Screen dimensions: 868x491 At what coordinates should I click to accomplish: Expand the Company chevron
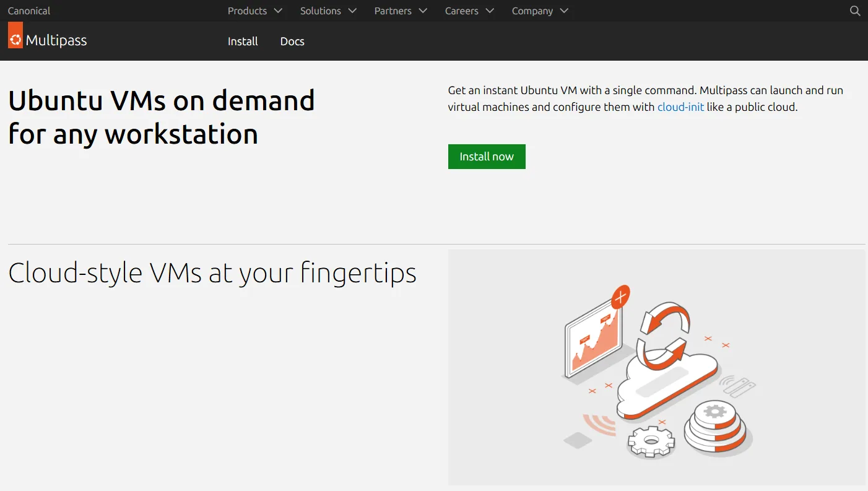click(x=564, y=11)
